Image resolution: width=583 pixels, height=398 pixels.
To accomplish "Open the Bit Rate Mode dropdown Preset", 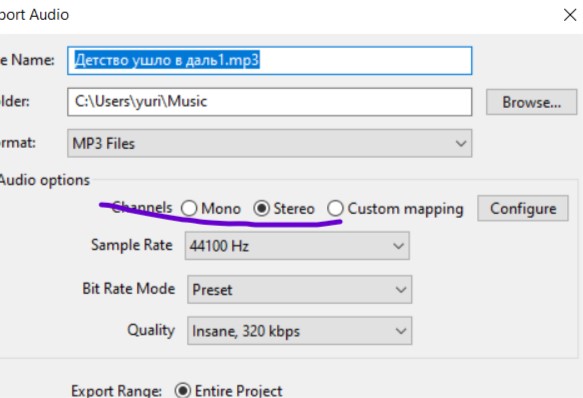I will click(299, 289).
